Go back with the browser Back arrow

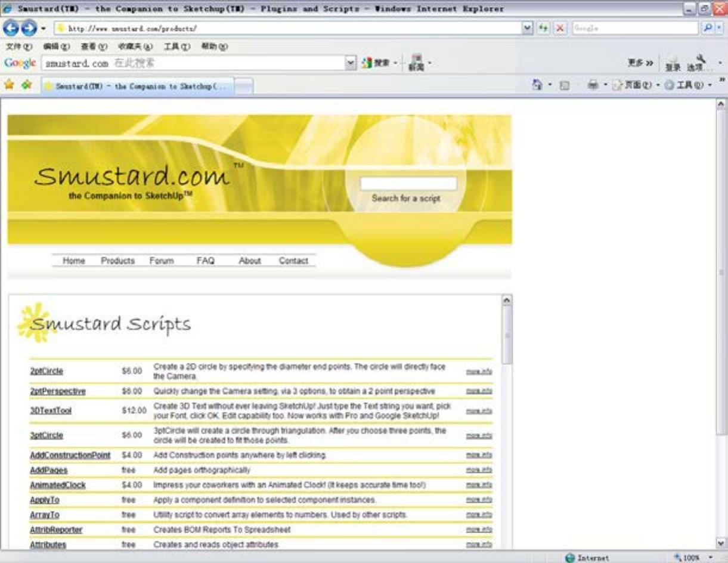(x=11, y=28)
